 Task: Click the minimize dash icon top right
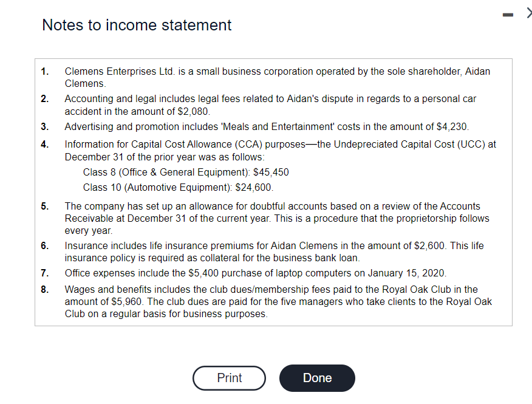tap(508, 13)
